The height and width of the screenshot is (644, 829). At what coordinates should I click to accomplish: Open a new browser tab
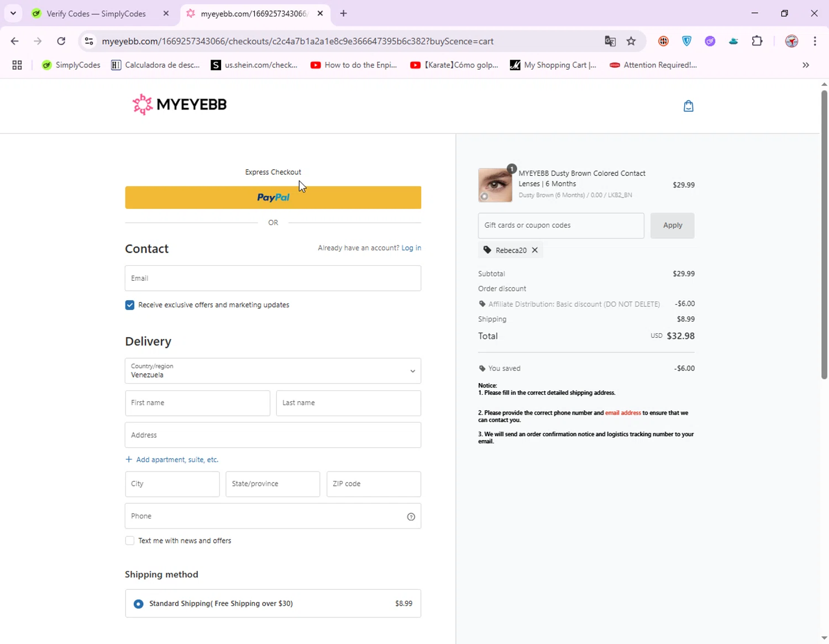[x=344, y=13]
